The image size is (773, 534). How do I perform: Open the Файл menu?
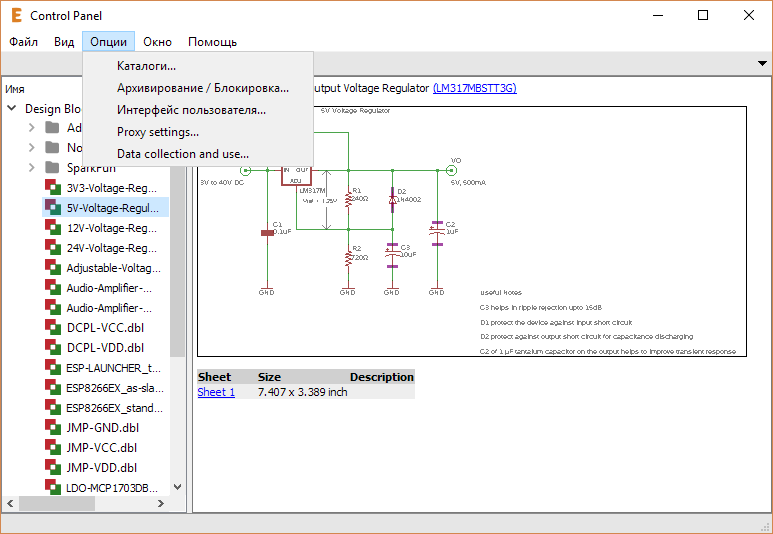[x=23, y=42]
